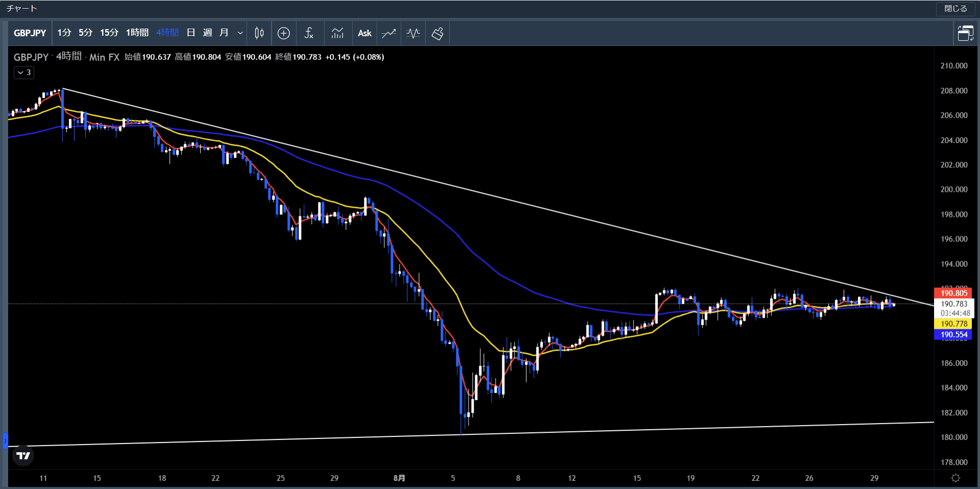The height and width of the screenshot is (489, 980).
Task: Switch to the 1分 timeframe
Action: coord(64,33)
